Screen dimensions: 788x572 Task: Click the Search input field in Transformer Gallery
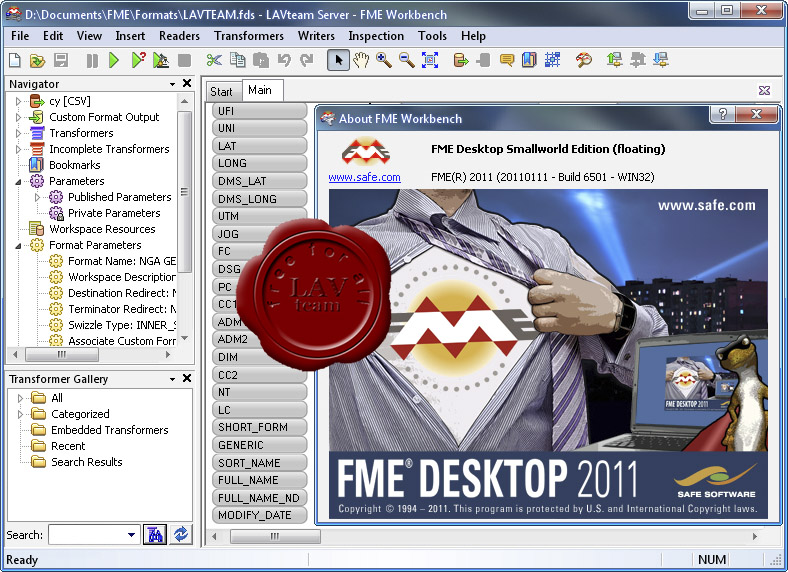93,535
